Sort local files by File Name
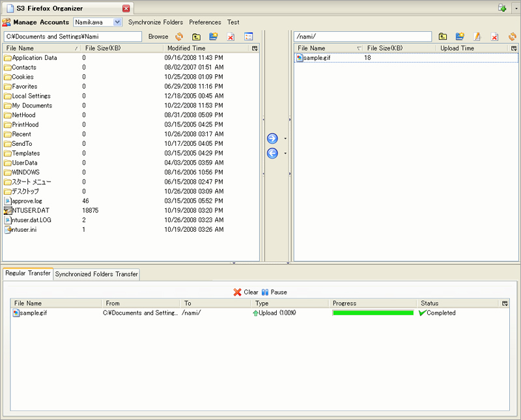 tap(42, 48)
